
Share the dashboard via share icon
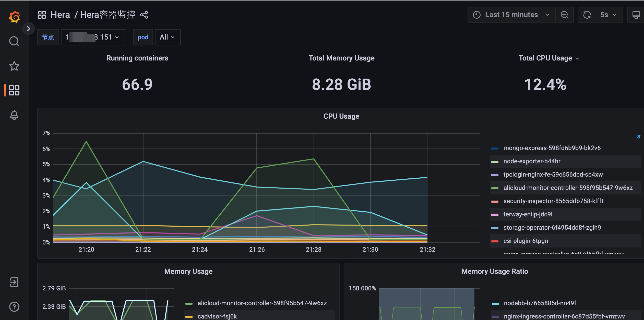(144, 15)
